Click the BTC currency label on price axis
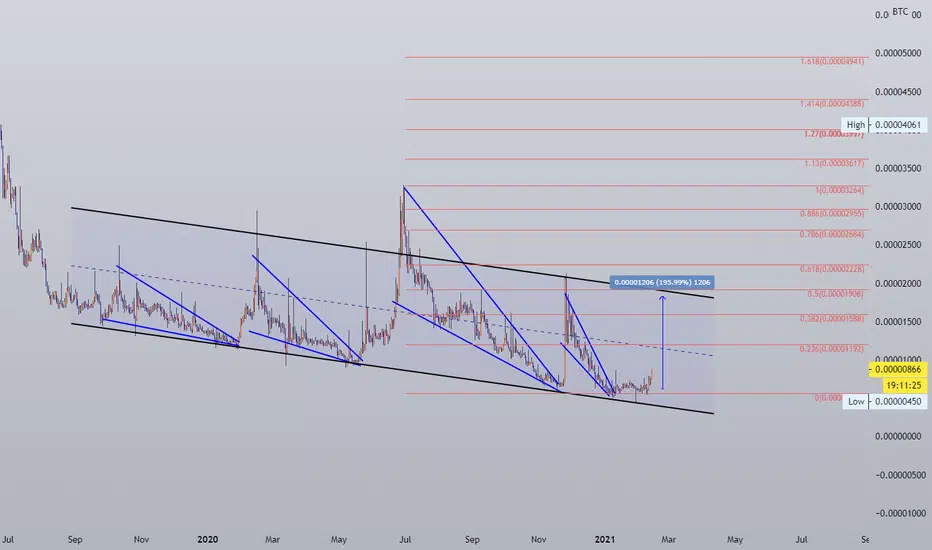This screenshot has height=550, width=932. pos(900,12)
